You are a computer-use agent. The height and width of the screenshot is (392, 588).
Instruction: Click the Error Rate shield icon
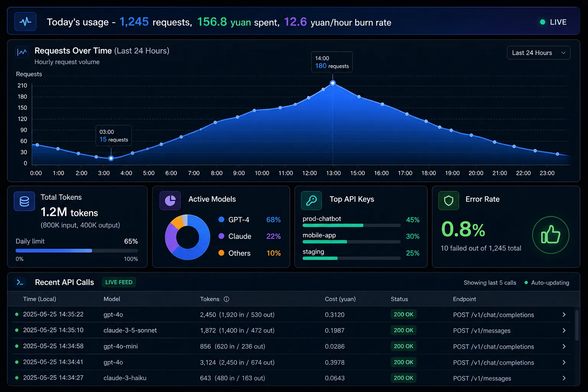pyautogui.click(x=449, y=200)
